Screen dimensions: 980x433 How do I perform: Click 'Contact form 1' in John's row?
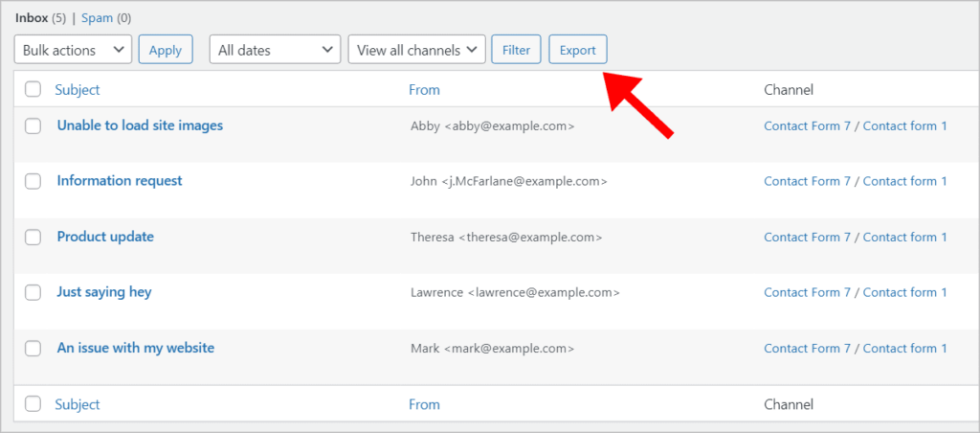pyautogui.click(x=905, y=181)
